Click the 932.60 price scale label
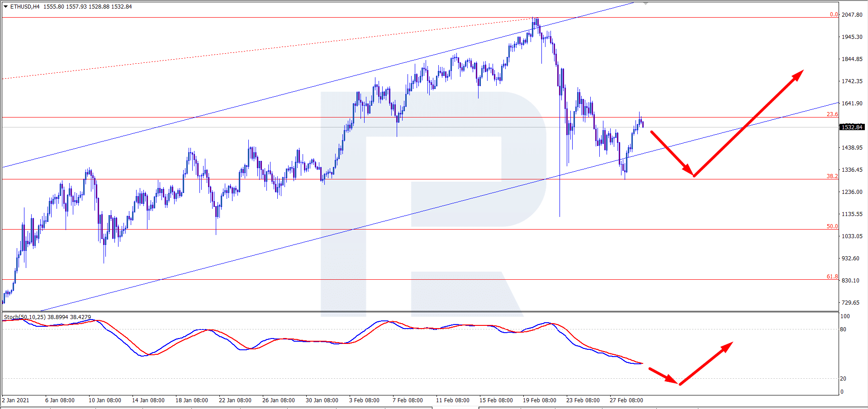This screenshot has width=868, height=409. (850, 259)
